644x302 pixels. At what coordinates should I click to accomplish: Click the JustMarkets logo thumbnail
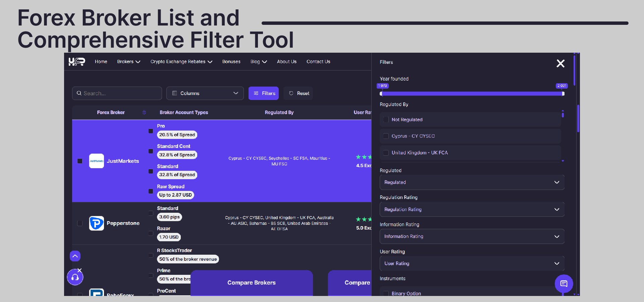tap(97, 161)
